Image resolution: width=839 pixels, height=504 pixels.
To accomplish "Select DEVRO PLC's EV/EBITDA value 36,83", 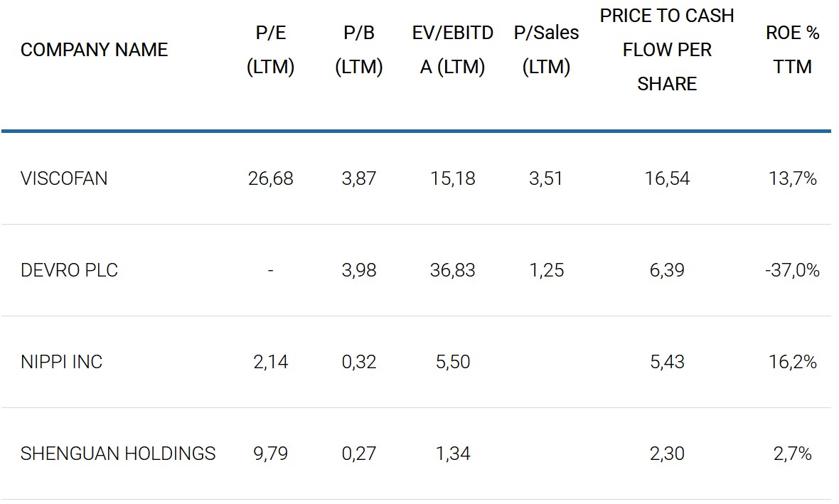I will [x=453, y=270].
